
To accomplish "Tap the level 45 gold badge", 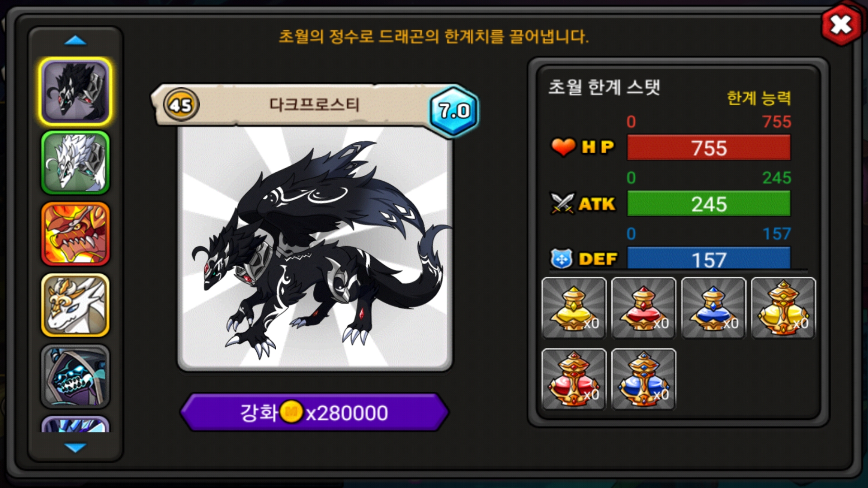I will tap(181, 105).
